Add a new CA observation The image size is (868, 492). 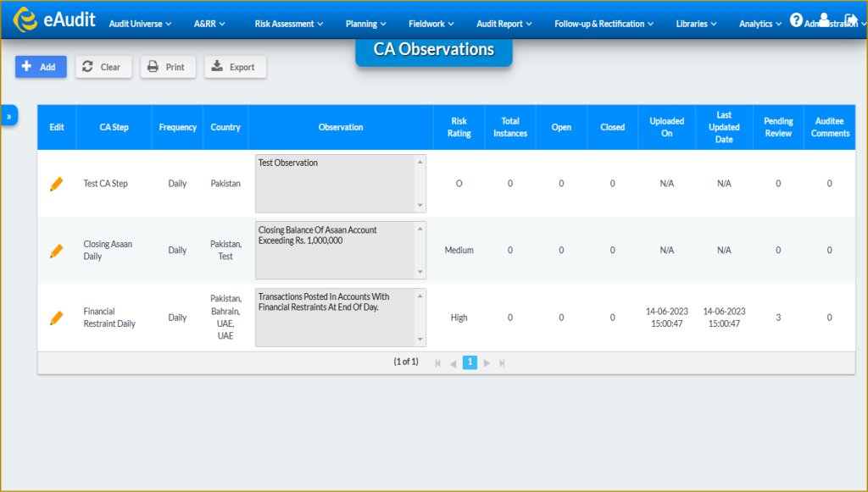pyautogui.click(x=41, y=67)
